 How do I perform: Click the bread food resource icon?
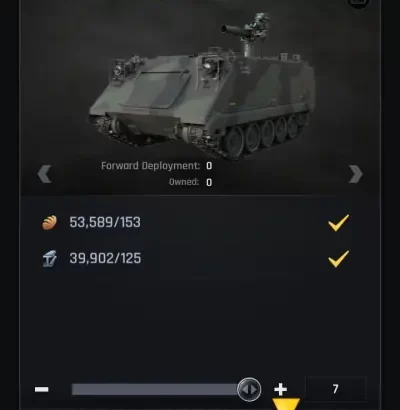[x=49, y=222]
